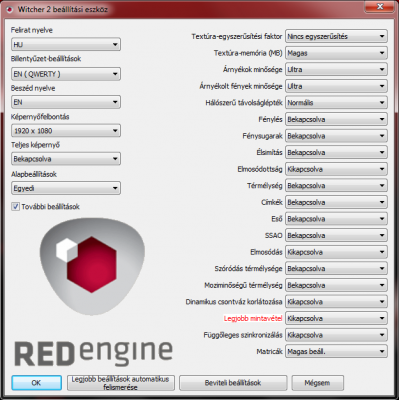Open the SSAO dropdown
Screen dimensions: 399x400
pos(336,236)
